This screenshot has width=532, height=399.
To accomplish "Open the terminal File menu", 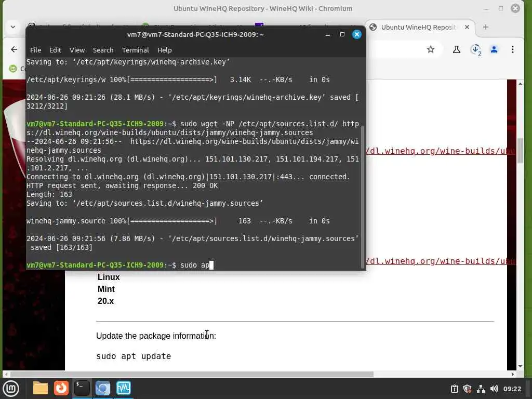I will tap(35, 50).
